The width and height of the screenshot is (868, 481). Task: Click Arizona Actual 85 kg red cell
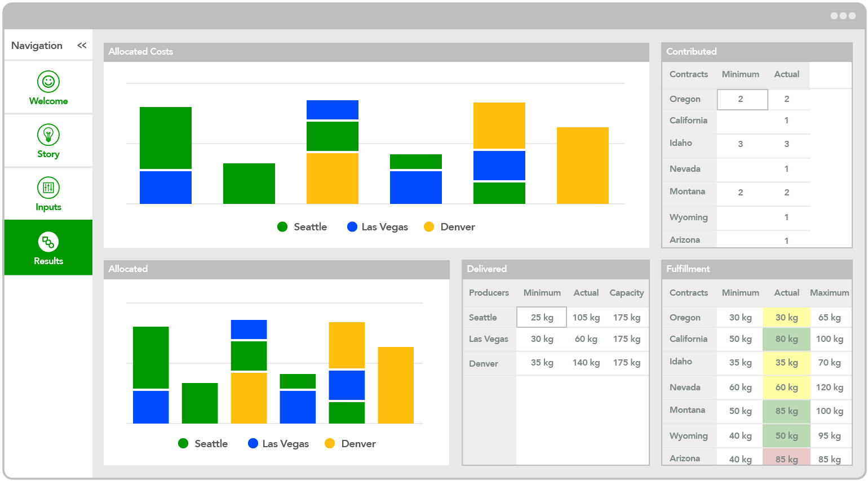786,457
